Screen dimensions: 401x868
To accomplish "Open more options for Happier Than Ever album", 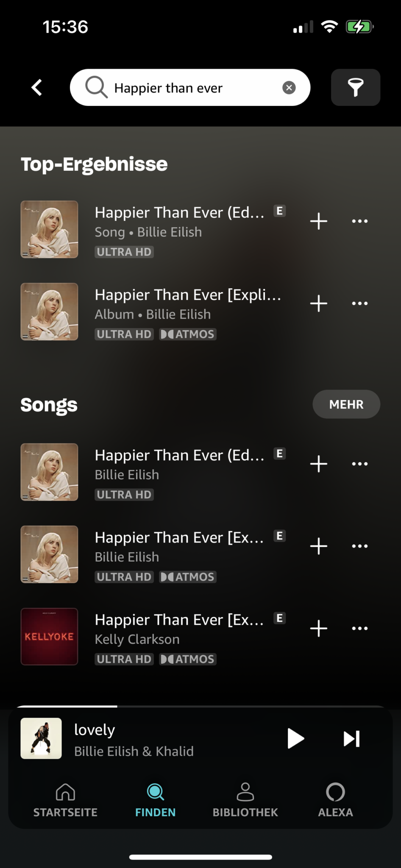I will (360, 303).
